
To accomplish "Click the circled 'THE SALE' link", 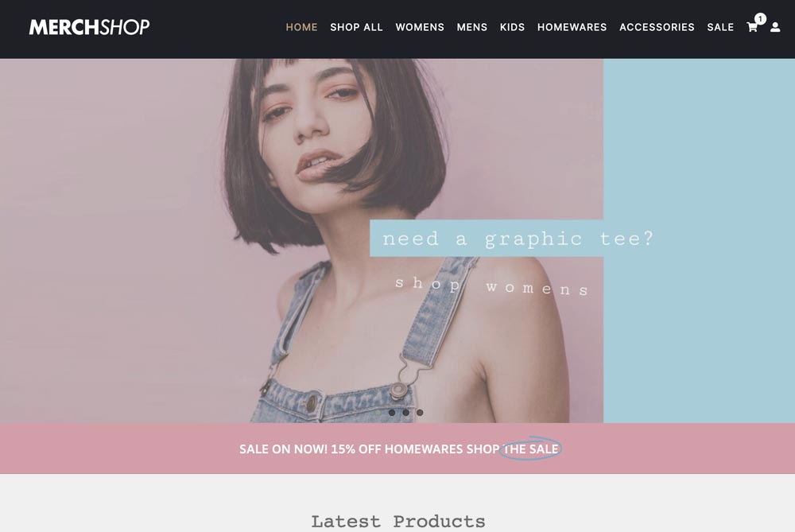I will tap(530, 449).
